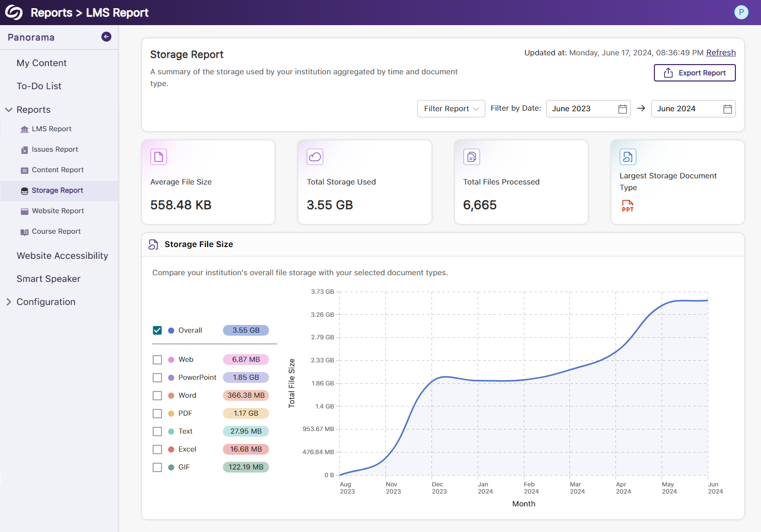761x532 pixels.
Task: Open calendar icon in June 2023 field
Action: [x=622, y=109]
